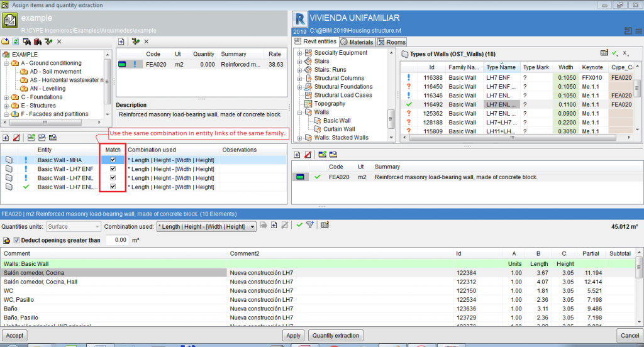Click the X filter icon beside Types of Walls
644x347 pixels.
pos(625,53)
